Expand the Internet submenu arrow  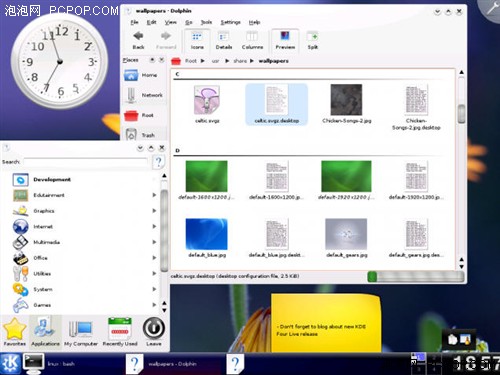pyautogui.click(x=154, y=226)
